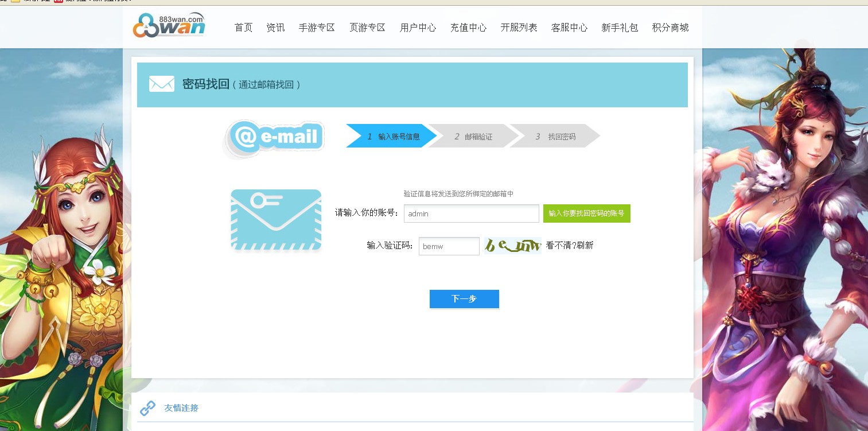
Task: Click the ( 通过邮箱找回 ) subtitle
Action: [267, 85]
